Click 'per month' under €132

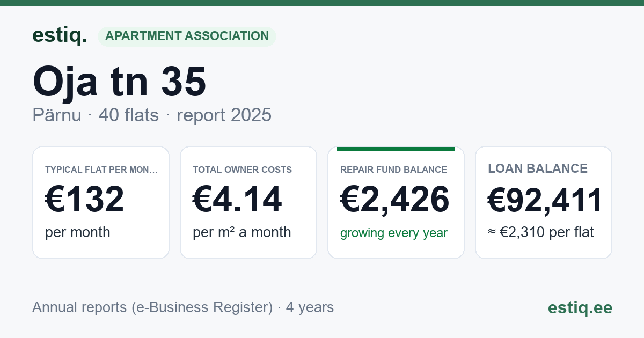coord(78,232)
